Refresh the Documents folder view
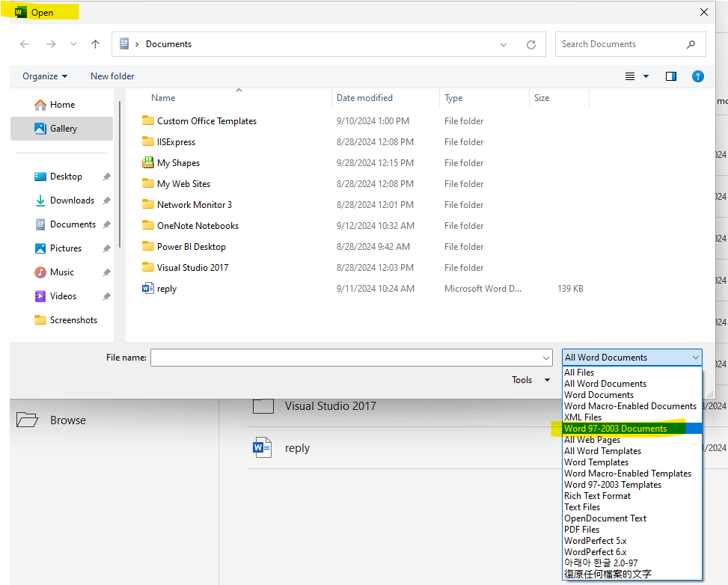This screenshot has width=728, height=585. click(x=531, y=45)
